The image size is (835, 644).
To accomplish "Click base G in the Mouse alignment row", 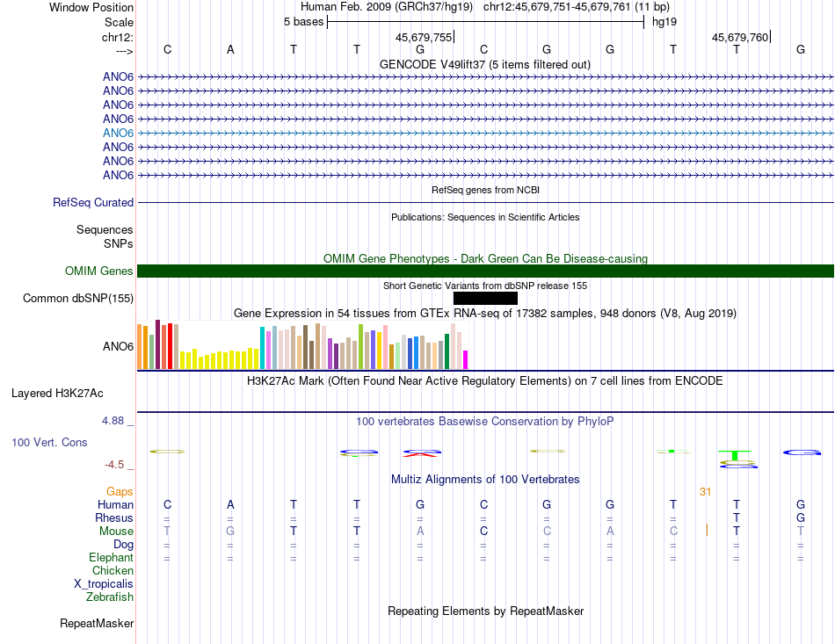I will 230,532.
